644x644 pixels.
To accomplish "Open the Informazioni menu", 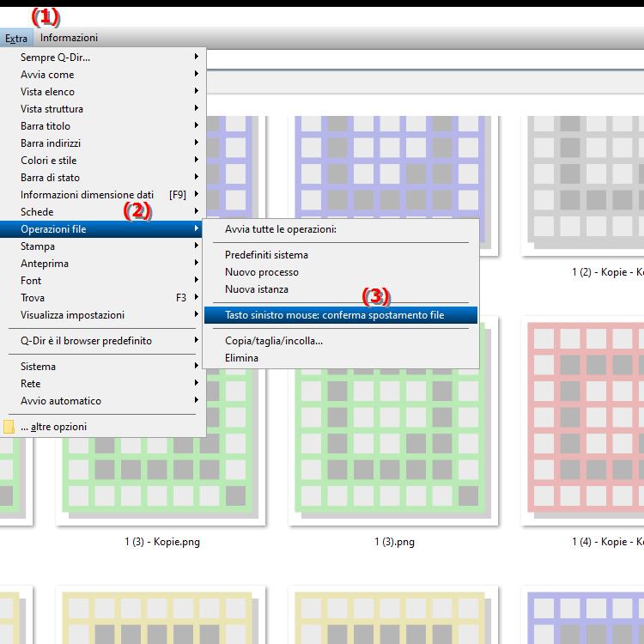I will [x=69, y=38].
